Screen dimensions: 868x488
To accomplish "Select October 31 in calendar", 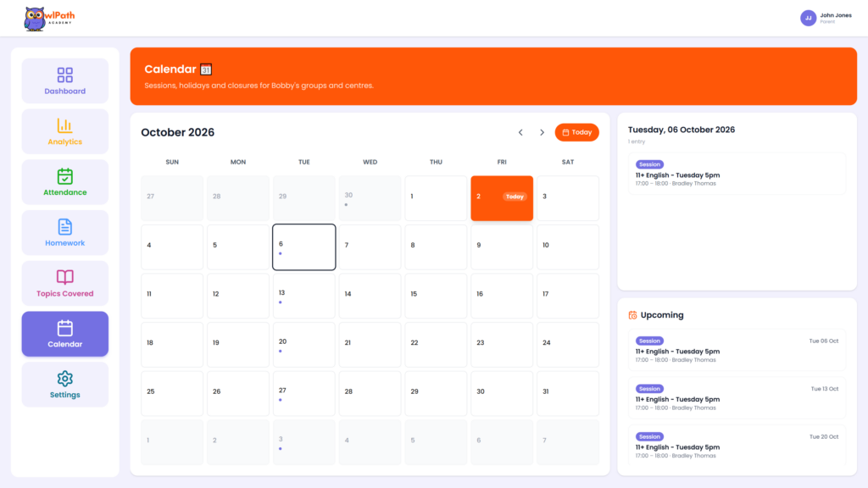I will pyautogui.click(x=567, y=393).
